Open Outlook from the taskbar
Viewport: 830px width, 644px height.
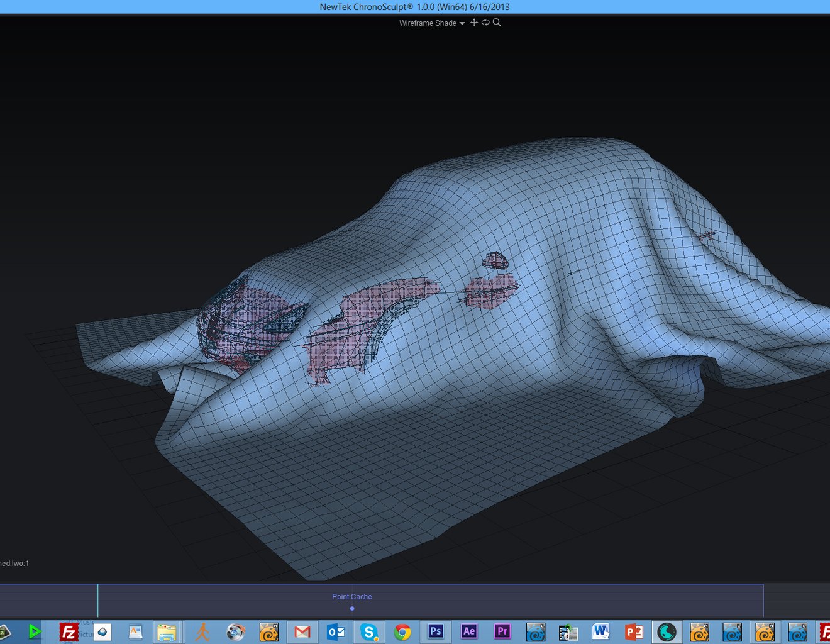pos(336,631)
